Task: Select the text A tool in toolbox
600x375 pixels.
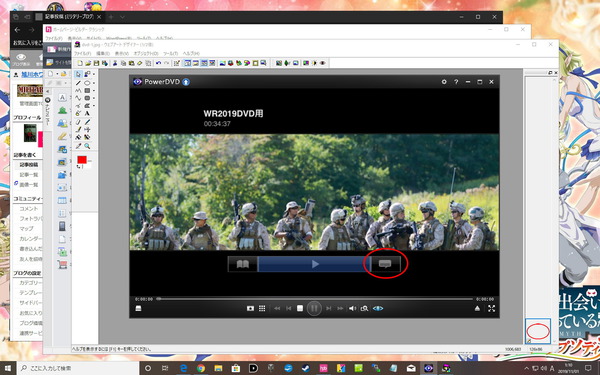Action: (x=87, y=114)
